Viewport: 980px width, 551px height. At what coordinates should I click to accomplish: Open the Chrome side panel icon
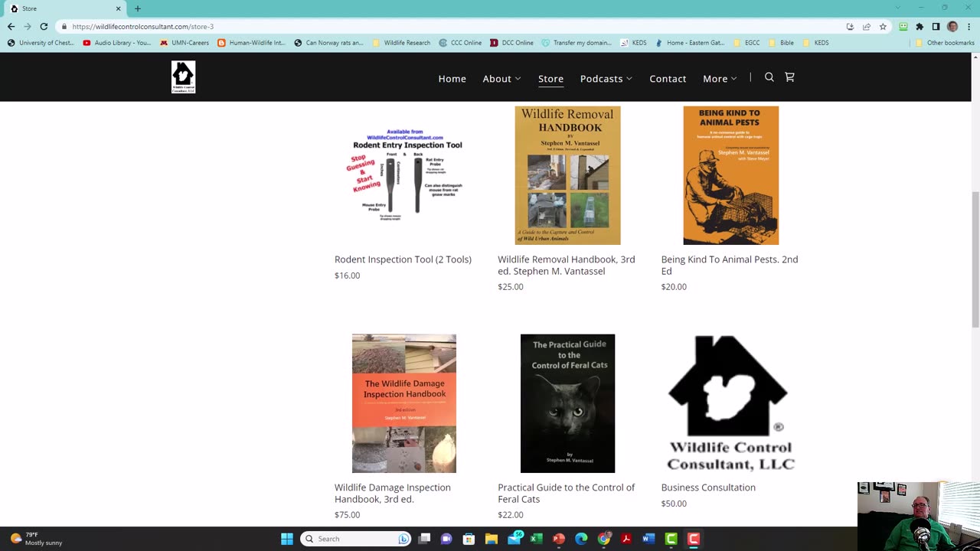[x=936, y=26]
